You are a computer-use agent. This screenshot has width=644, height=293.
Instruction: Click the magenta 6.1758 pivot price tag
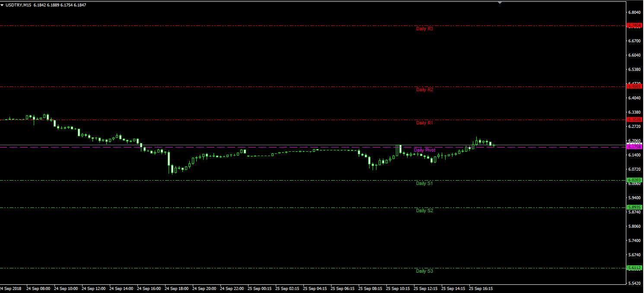tap(634, 147)
